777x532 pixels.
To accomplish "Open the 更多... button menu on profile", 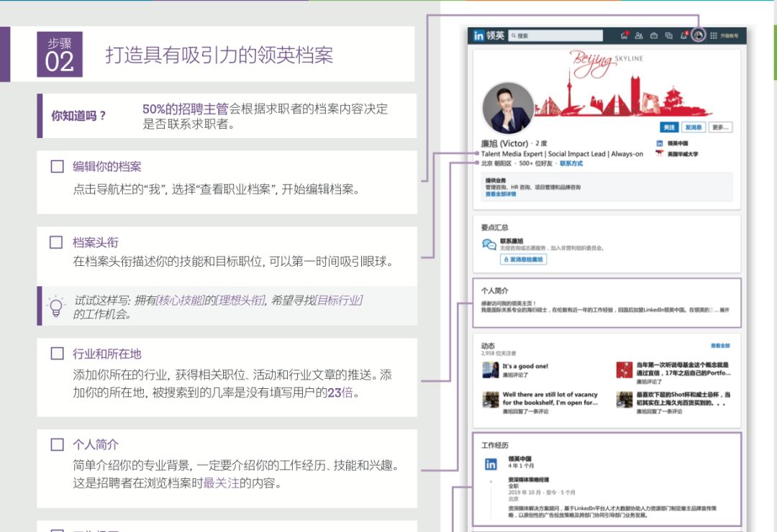I will 720,127.
